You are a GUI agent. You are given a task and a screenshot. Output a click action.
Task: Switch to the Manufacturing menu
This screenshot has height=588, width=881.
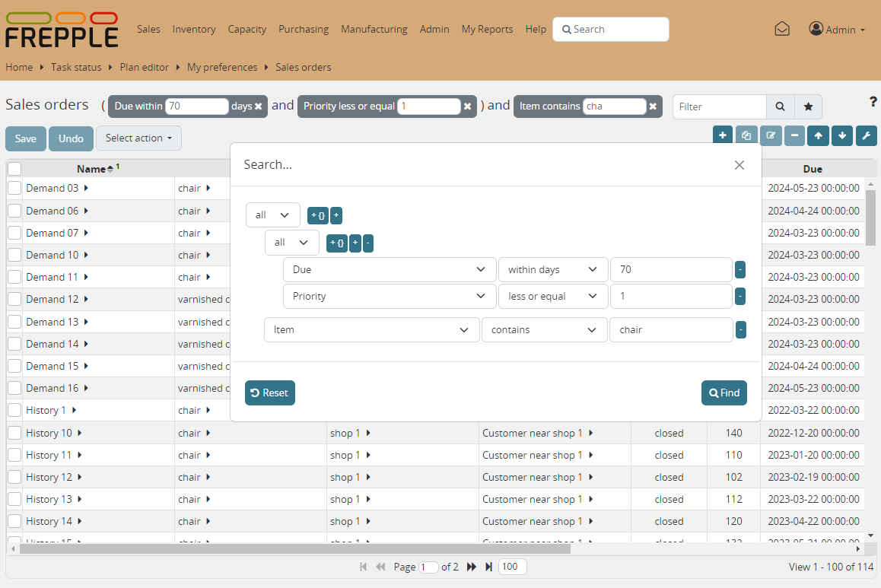[x=374, y=29]
